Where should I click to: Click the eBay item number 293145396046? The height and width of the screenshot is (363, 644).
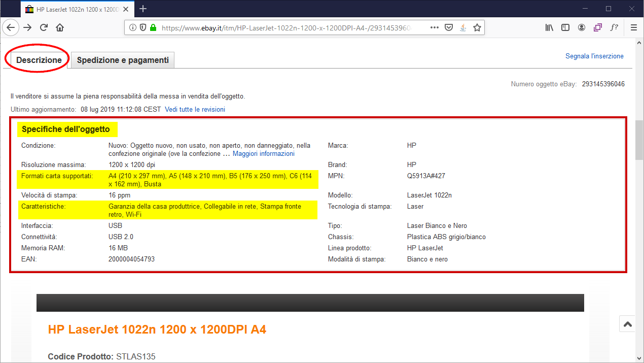603,84
